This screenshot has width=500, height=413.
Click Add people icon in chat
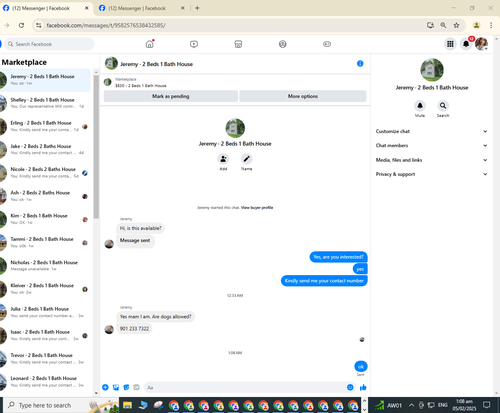coord(223,159)
